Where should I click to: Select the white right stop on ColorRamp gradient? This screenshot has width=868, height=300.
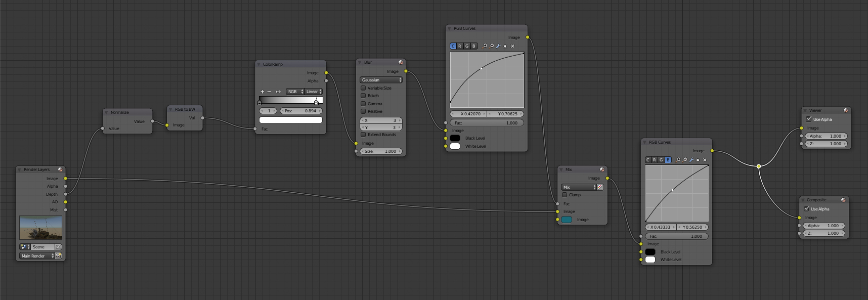pyautogui.click(x=316, y=102)
